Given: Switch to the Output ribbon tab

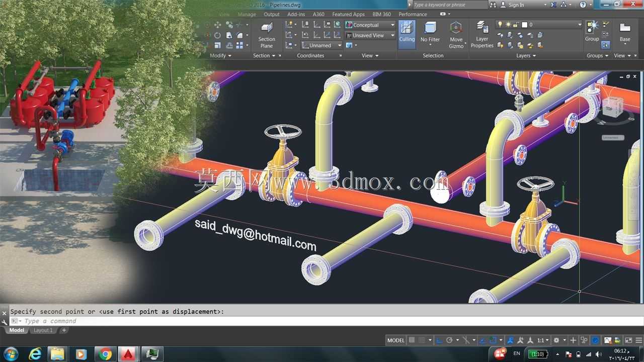Looking at the screenshot, I should coord(272,14).
